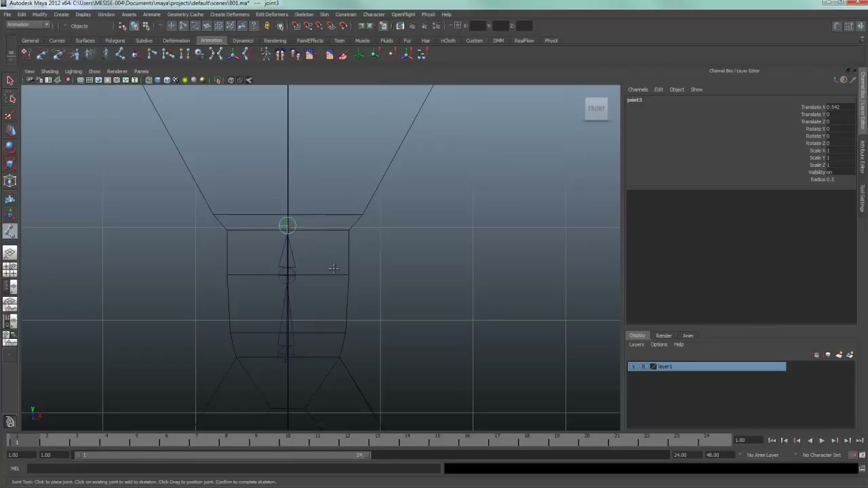Toggle Make Live question mark icon

(x=254, y=26)
